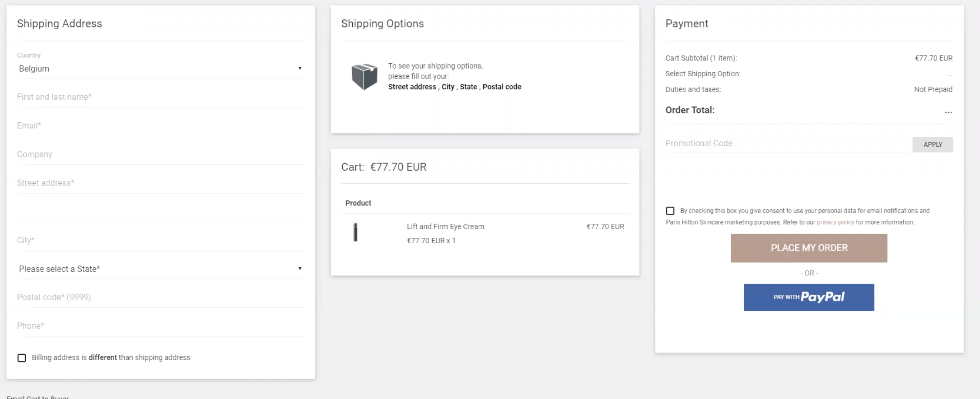Tick the marketing consent checkbox
This screenshot has width=980, height=399.
pyautogui.click(x=670, y=211)
